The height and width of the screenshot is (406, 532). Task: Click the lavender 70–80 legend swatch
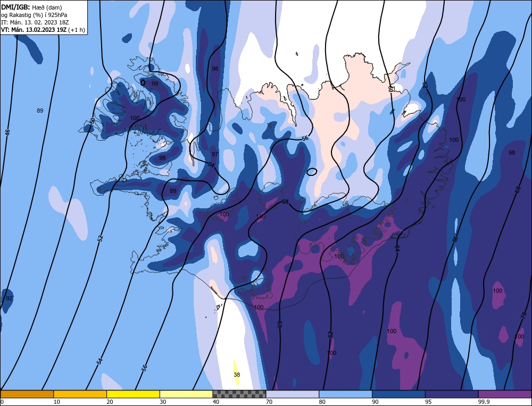[x=293, y=394]
